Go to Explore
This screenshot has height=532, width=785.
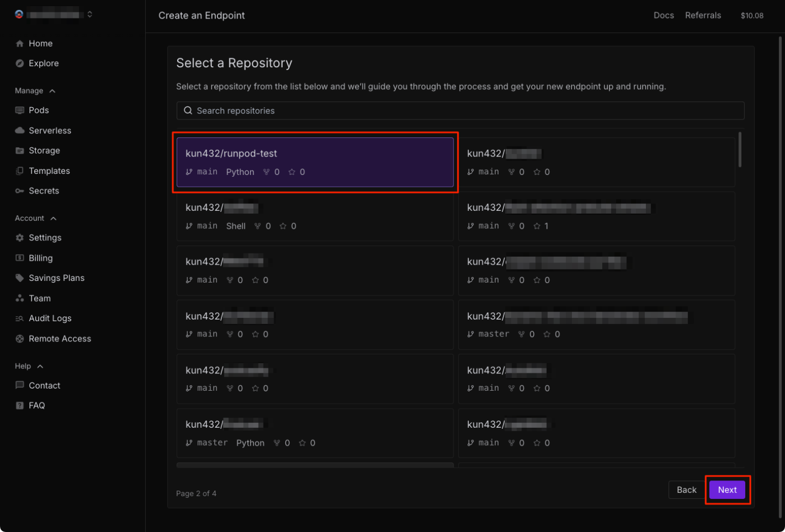pyautogui.click(x=44, y=63)
